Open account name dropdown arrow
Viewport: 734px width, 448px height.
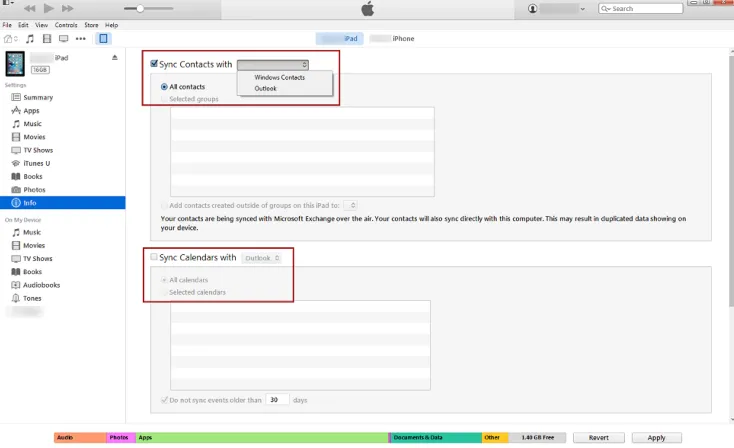[x=582, y=9]
